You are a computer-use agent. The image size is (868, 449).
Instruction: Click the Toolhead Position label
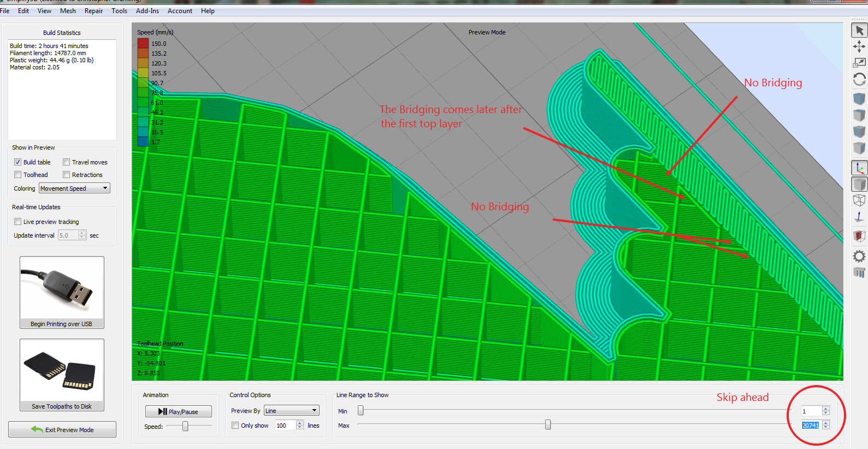click(160, 344)
